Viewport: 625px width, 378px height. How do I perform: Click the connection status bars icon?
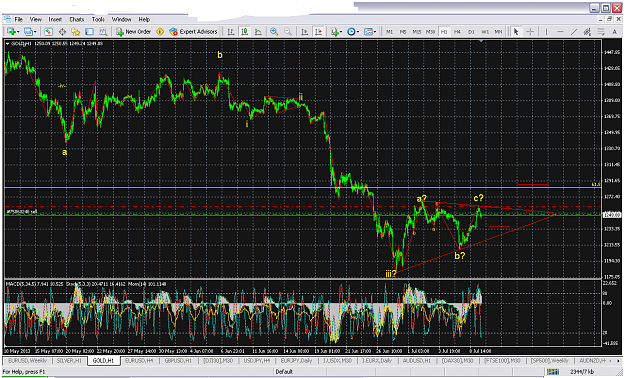pos(552,372)
